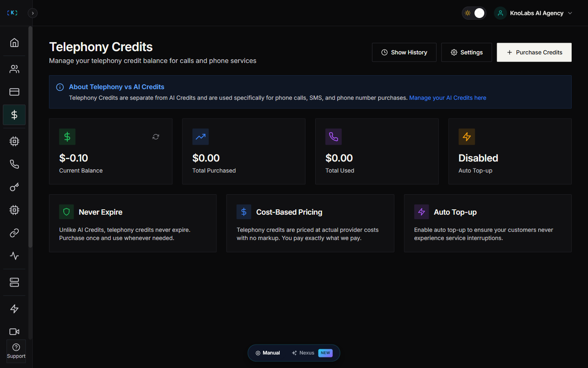Click the Total Purchased label
The width and height of the screenshot is (588, 368).
point(214,171)
